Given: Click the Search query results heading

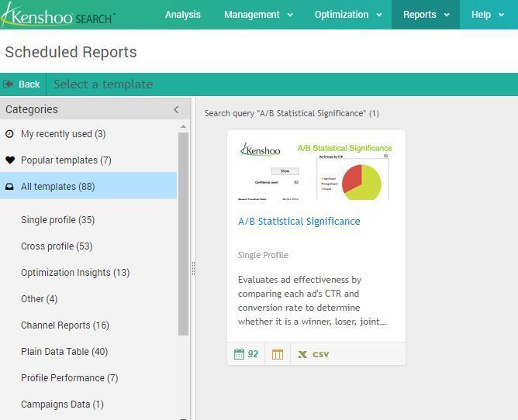Looking at the screenshot, I should (292, 113).
